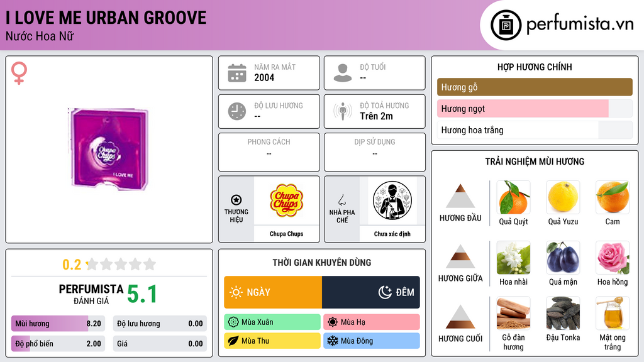
Task: Click the launch year value 2004
Action: [264, 77]
